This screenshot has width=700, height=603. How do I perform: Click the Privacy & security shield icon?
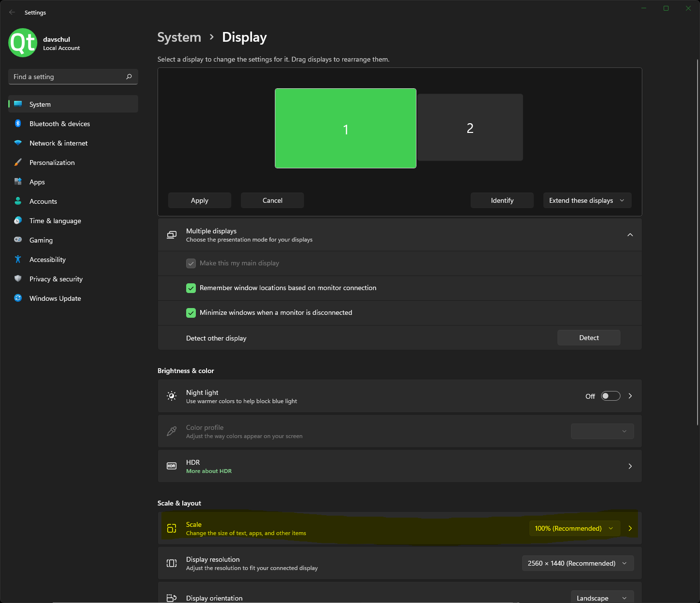click(x=18, y=279)
